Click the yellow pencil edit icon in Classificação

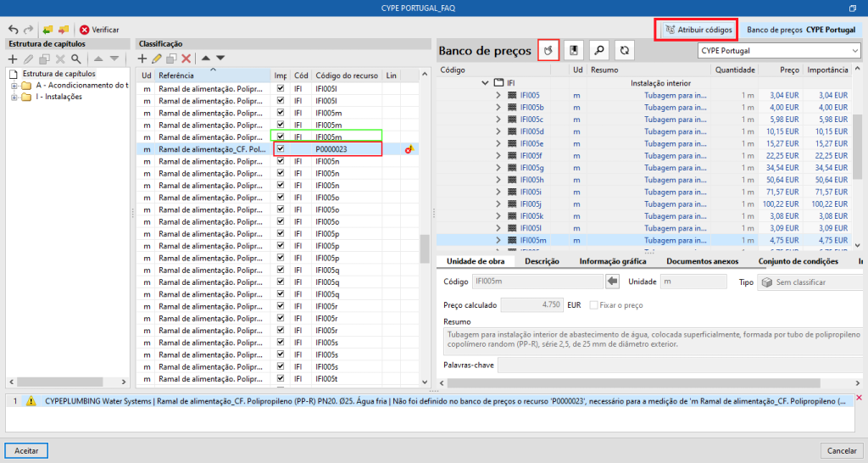coord(156,59)
